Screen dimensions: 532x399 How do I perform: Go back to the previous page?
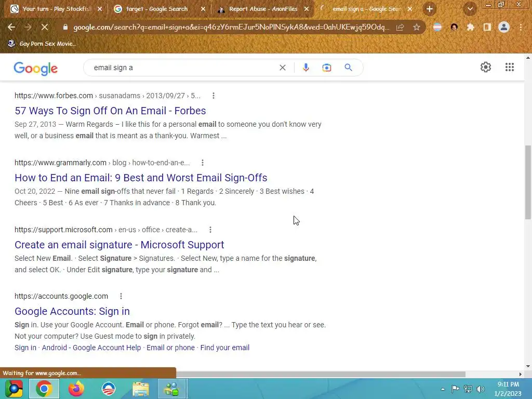(11, 27)
